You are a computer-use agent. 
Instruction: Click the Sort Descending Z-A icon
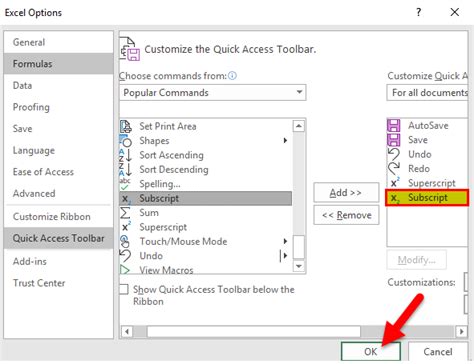click(126, 170)
